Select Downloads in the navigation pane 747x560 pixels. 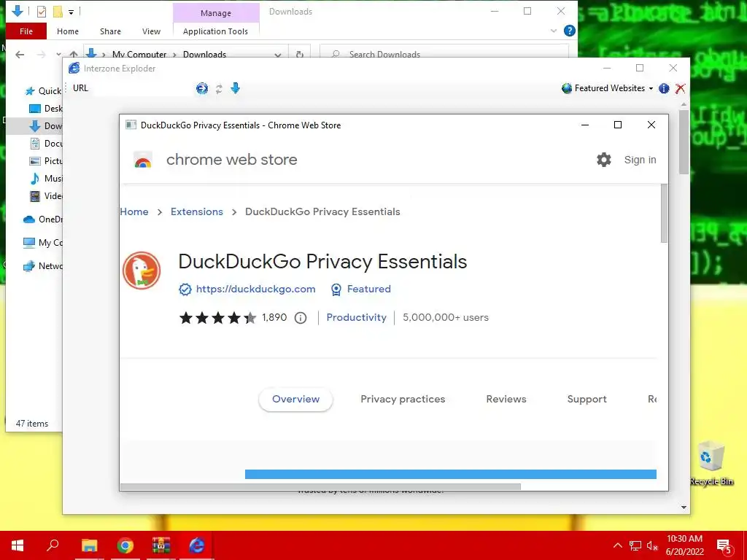pos(46,126)
